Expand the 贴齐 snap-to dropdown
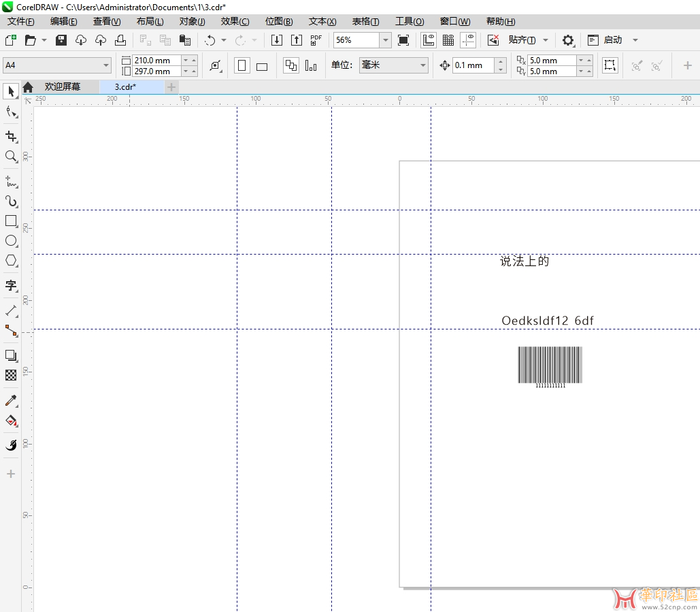The height and width of the screenshot is (612, 700). click(x=546, y=40)
